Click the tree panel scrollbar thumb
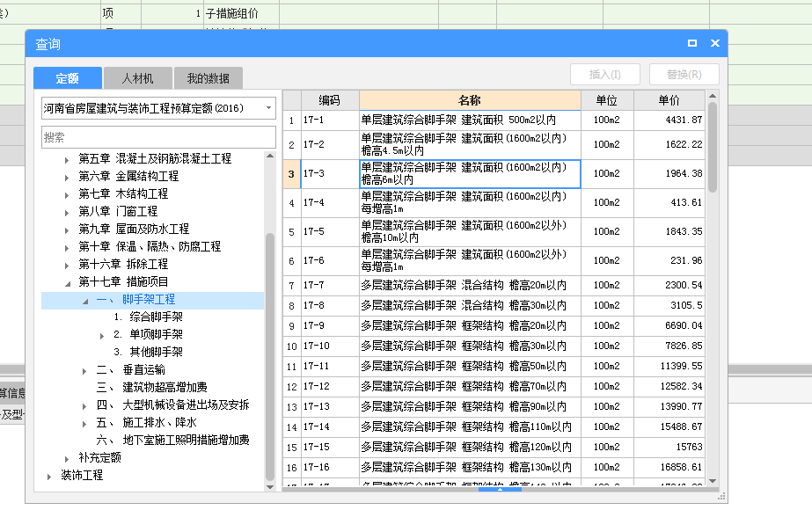812x532 pixels. pos(270,357)
